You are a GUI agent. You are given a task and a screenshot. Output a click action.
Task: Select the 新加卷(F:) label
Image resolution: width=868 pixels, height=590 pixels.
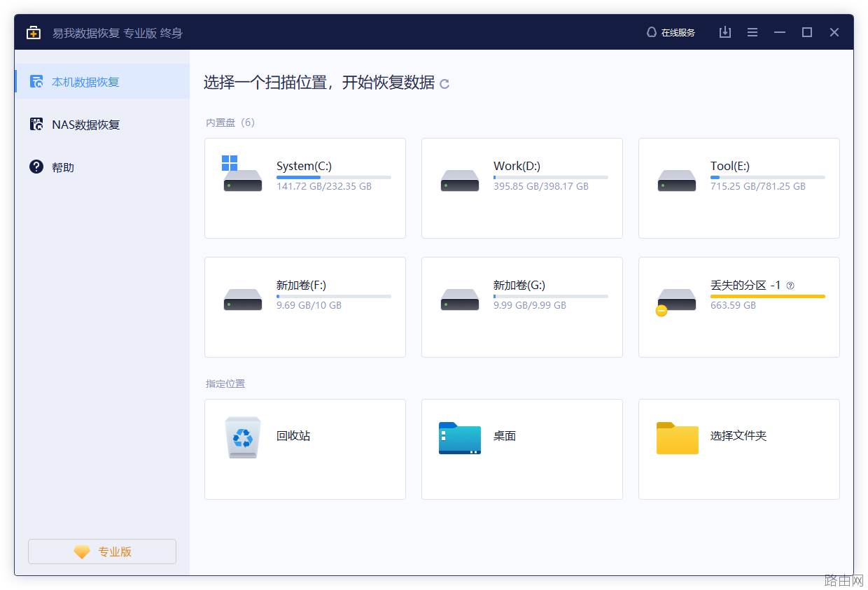(301, 285)
